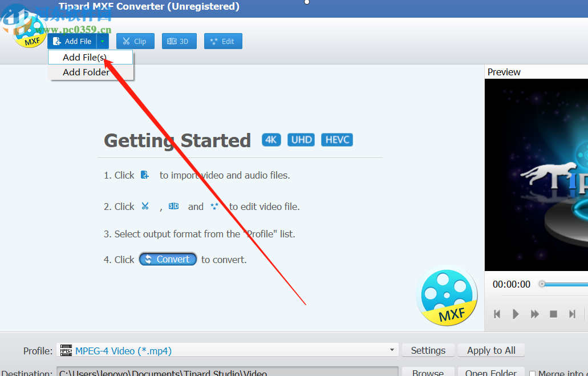Click the MPEG format icon in Profile
The height and width of the screenshot is (376, 588).
click(x=66, y=350)
